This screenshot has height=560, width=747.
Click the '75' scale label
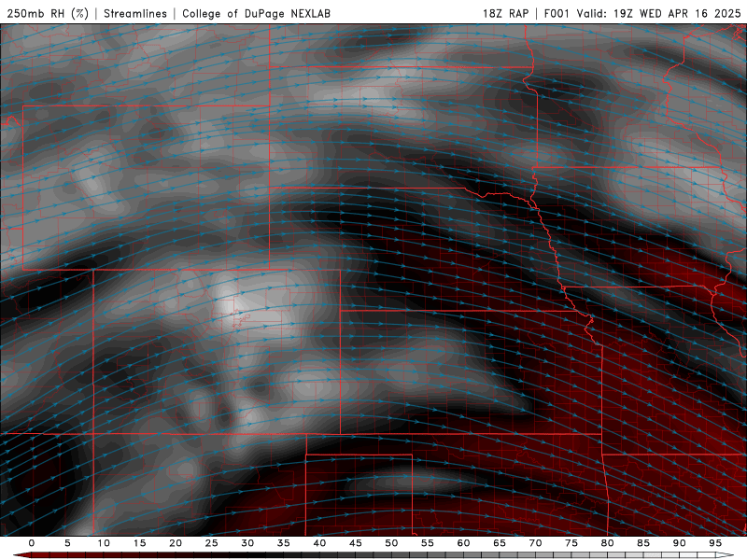(571, 543)
